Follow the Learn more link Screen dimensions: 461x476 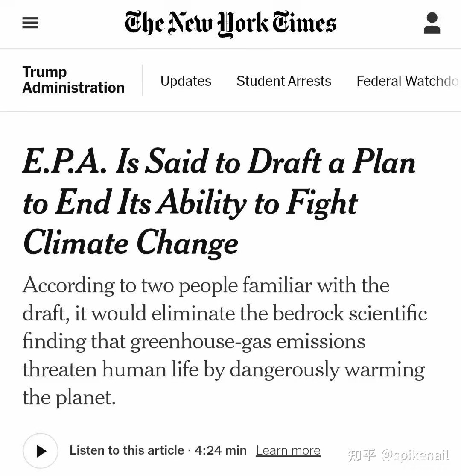288,450
